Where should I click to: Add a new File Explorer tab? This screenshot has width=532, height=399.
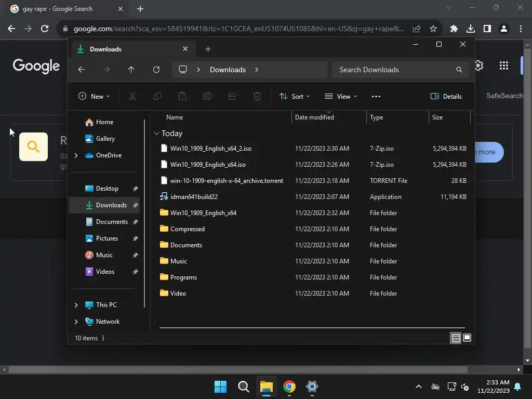point(208,49)
